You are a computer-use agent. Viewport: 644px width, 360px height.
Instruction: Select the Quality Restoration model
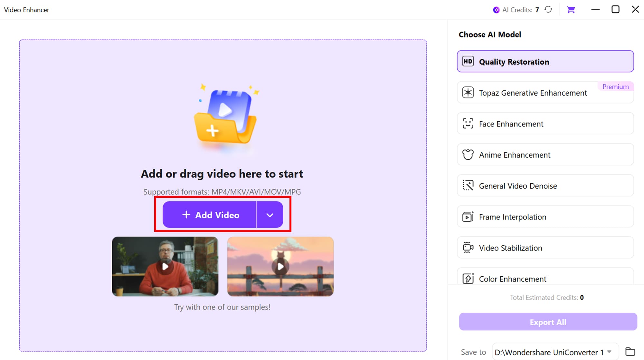[545, 61]
